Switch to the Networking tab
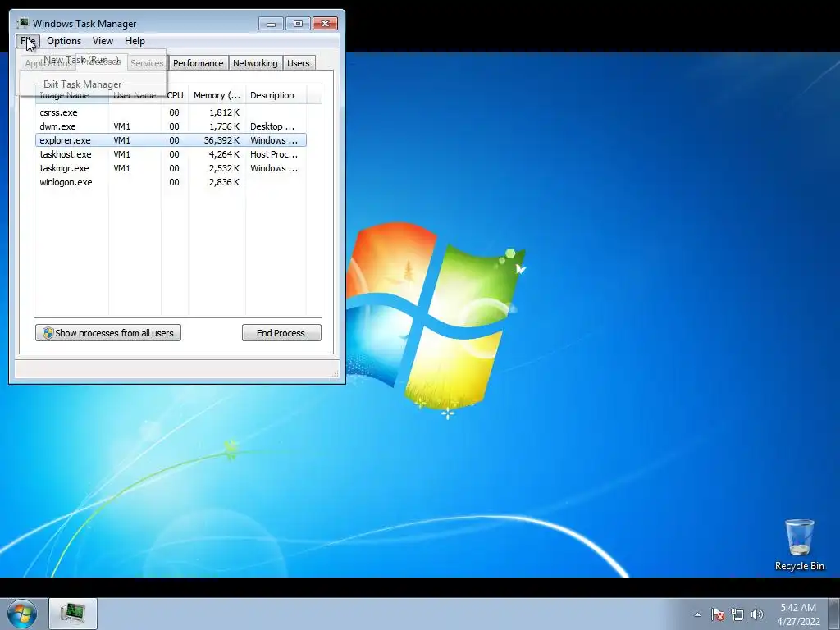The height and width of the screenshot is (630, 840). (255, 63)
